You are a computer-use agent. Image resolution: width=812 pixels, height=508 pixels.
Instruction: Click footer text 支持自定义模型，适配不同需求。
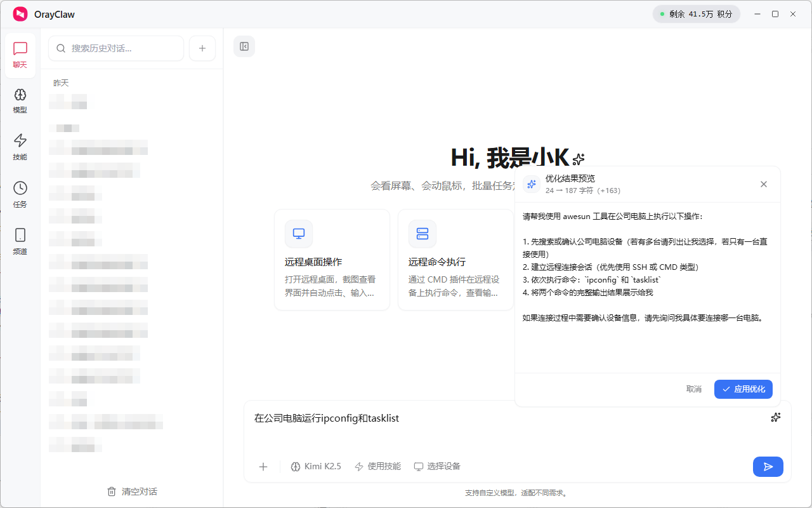click(517, 493)
